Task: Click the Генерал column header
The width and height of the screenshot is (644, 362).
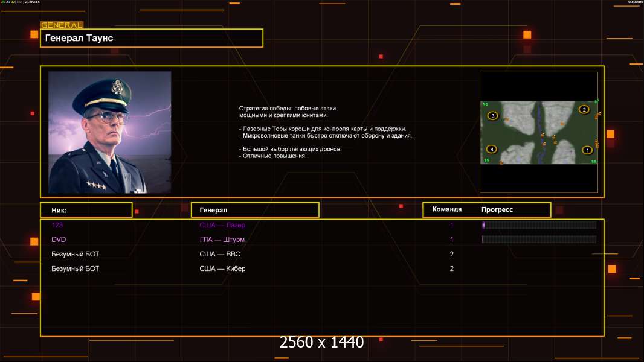Action: pos(255,210)
